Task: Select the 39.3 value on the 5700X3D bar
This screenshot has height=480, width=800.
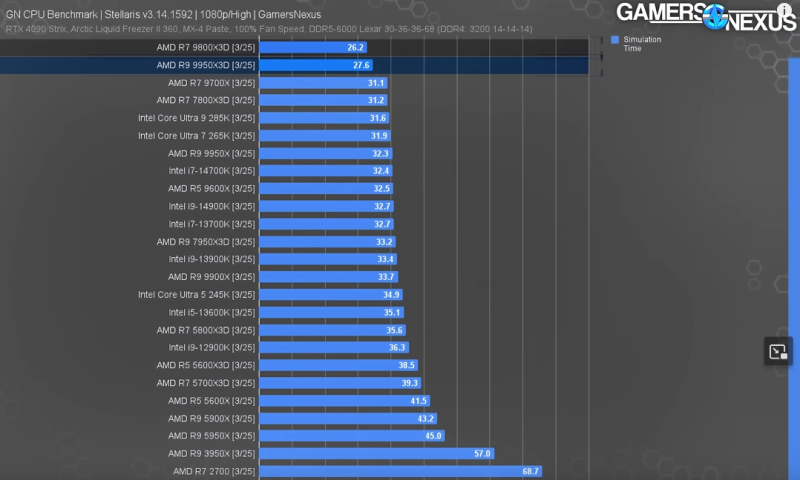Action: pos(410,383)
